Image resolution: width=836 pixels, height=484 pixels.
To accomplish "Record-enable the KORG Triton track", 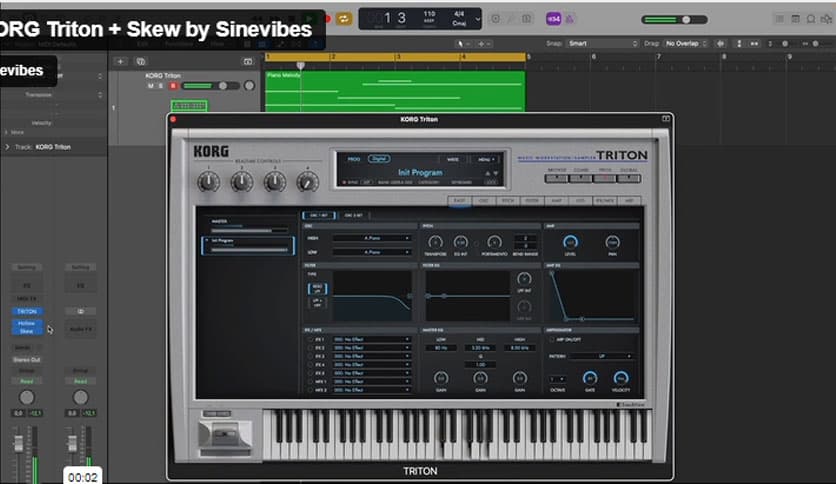I will [x=173, y=86].
